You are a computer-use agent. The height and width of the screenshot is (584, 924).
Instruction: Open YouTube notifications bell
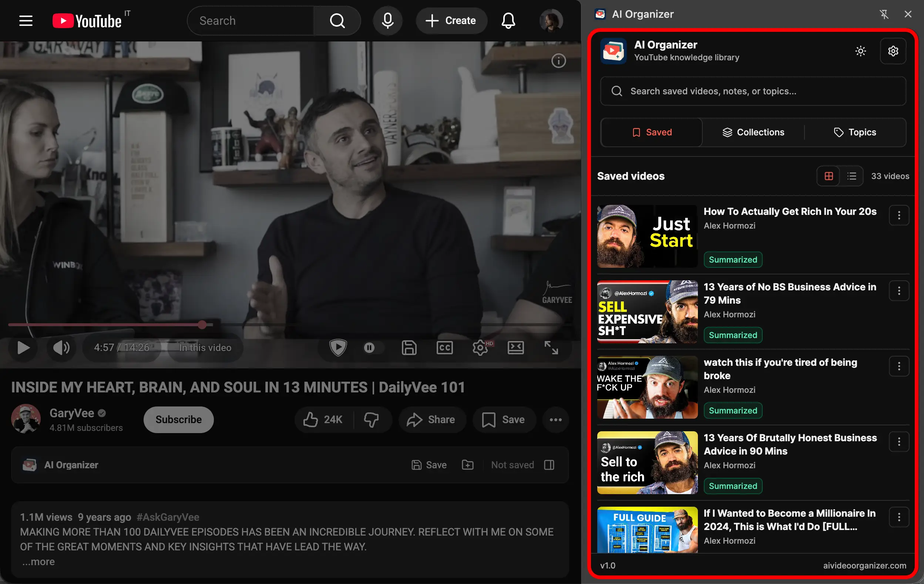[508, 21]
